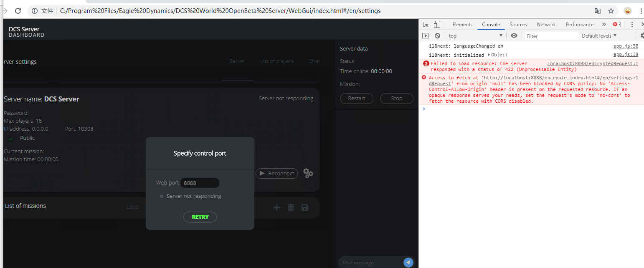Image resolution: width=644 pixels, height=268 pixels.
Task: Click app.js:38 link for languageChanged
Action: [626, 46]
